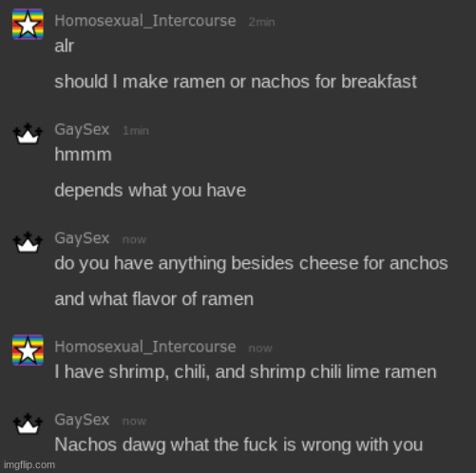The height and width of the screenshot is (473, 476).
Task: Click the crown avatar beside the anchos message
Action: pyautogui.click(x=28, y=242)
